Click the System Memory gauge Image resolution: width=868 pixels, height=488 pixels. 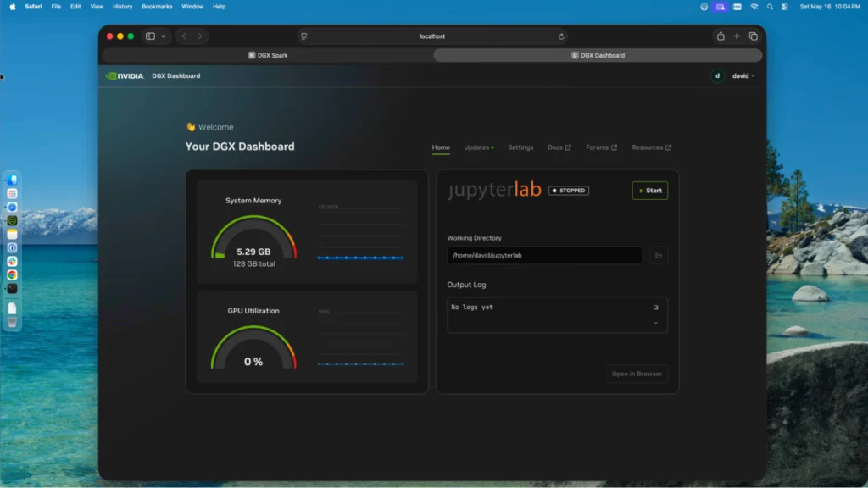(253, 238)
